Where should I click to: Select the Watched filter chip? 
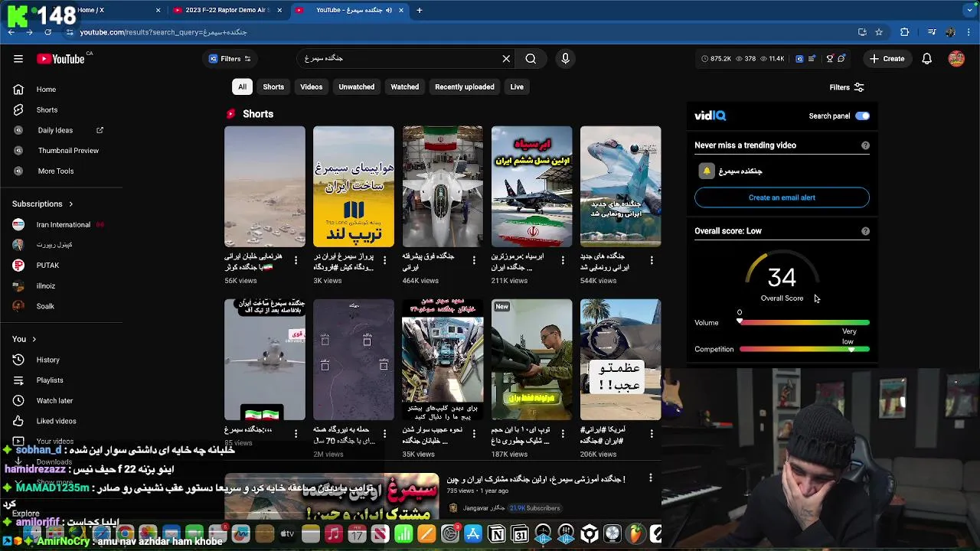coord(405,87)
